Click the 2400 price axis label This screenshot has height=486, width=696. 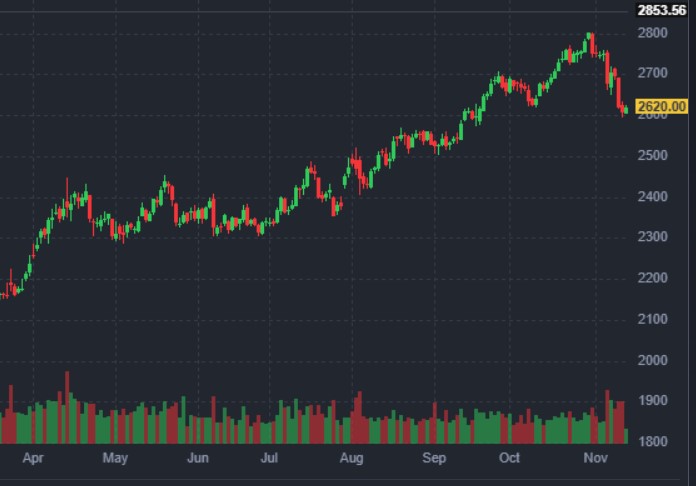pyautogui.click(x=652, y=197)
